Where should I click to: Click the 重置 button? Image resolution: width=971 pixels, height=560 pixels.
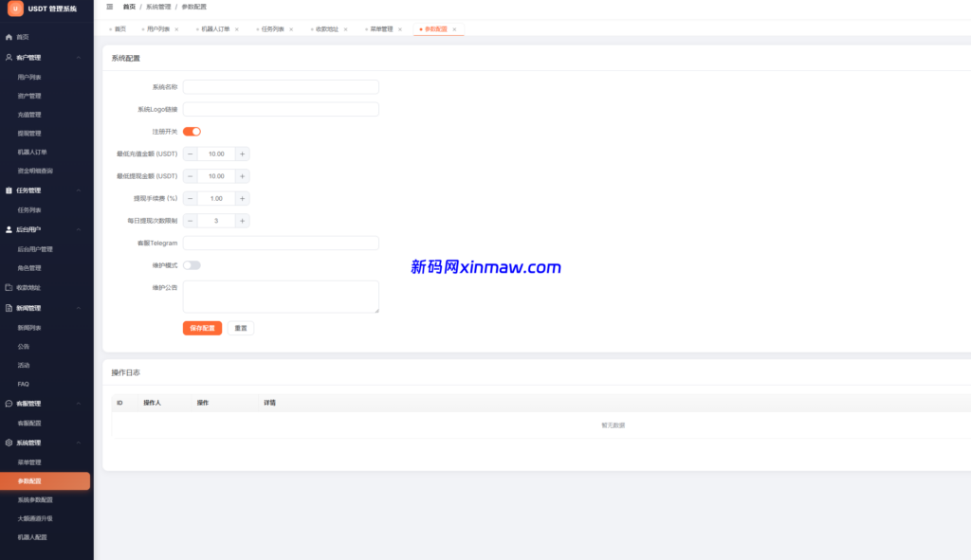pyautogui.click(x=240, y=327)
